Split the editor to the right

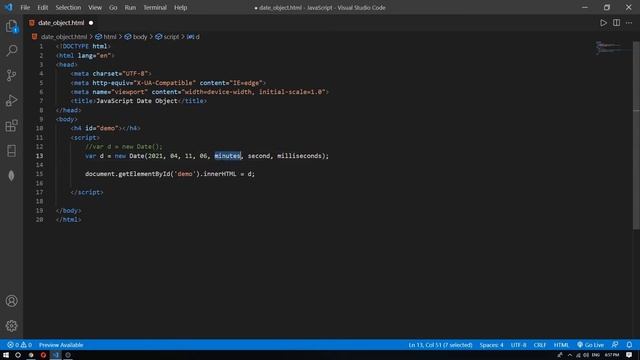[616, 23]
